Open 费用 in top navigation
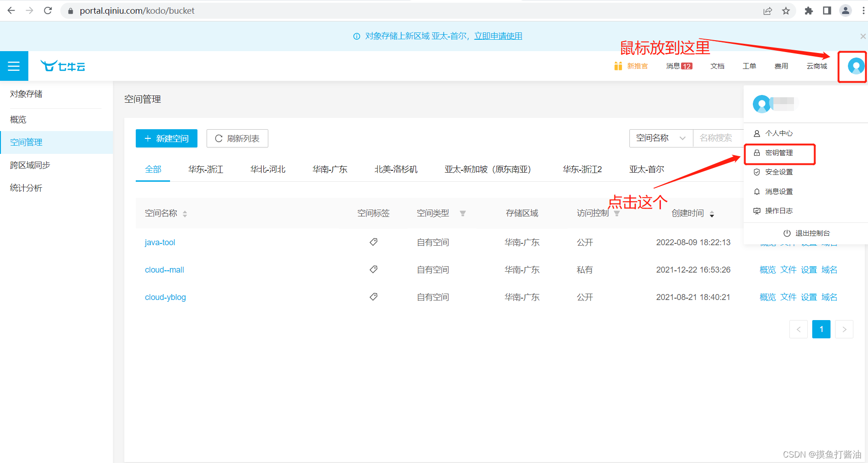This screenshot has width=868, height=463. (781, 66)
